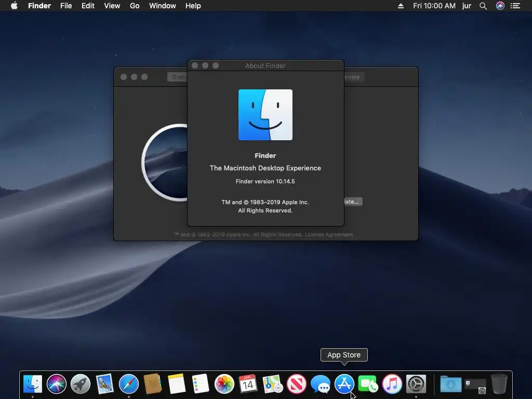Open Downloads folder stack in Dock
532x399 pixels.
click(x=450, y=384)
